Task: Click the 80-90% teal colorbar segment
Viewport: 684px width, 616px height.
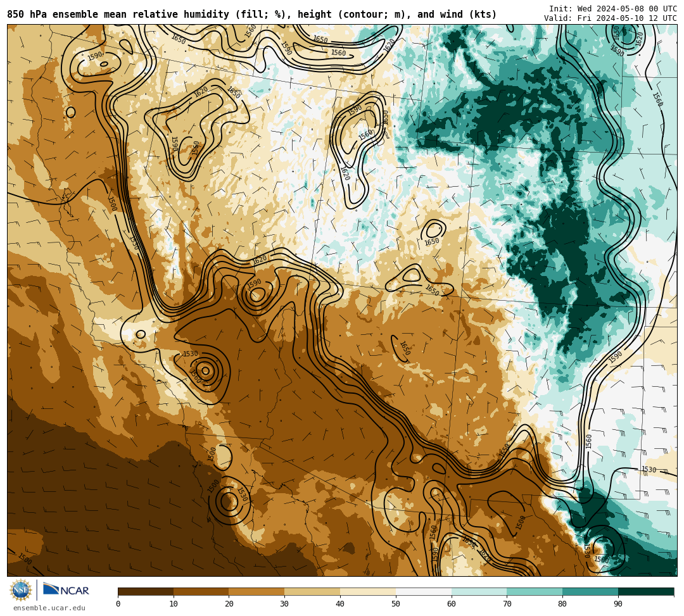Action: 591,591
